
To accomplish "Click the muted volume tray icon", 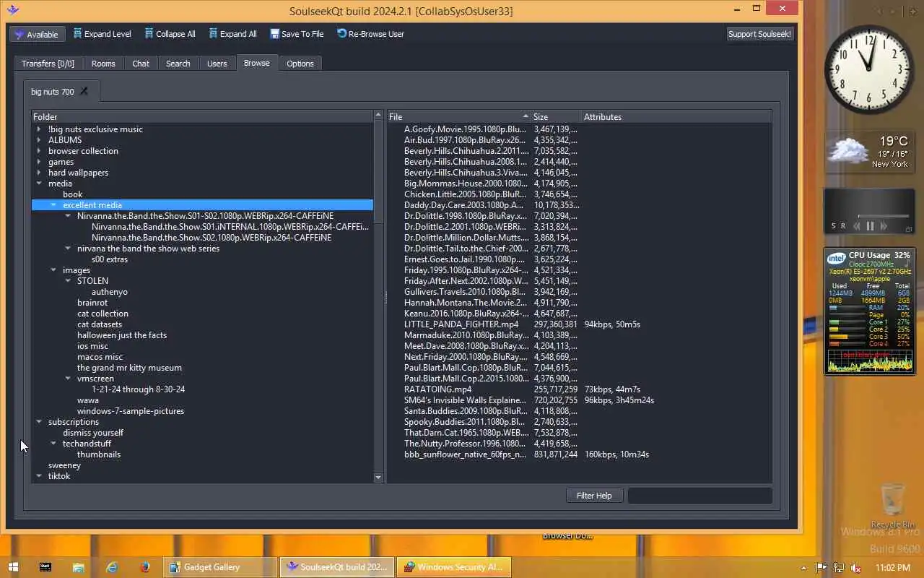I will (x=855, y=568).
